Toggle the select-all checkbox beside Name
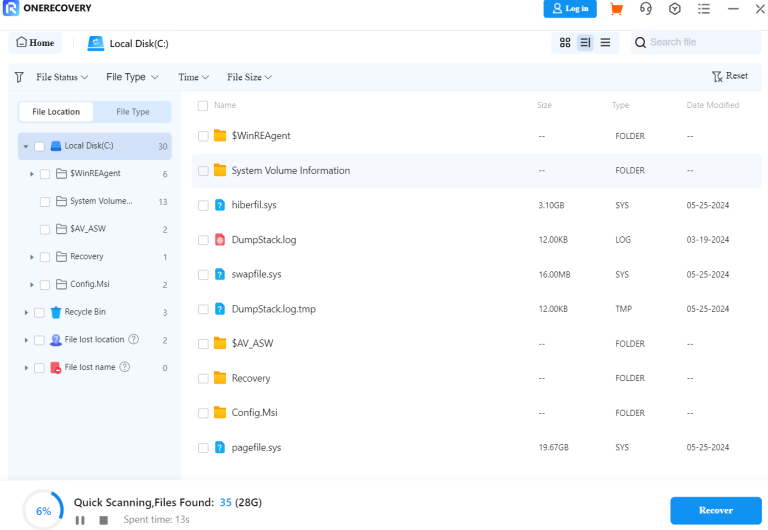Screen dimensions: 768x530 point(203,105)
